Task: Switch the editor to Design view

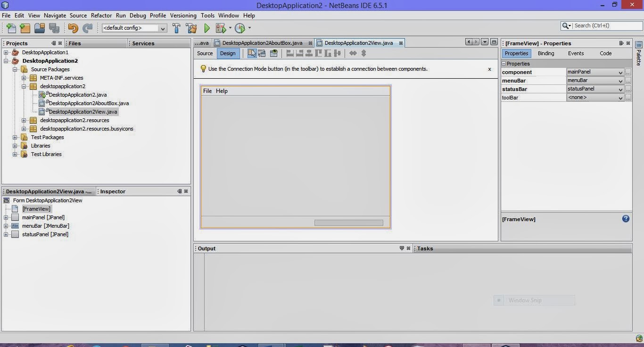Action: (x=228, y=53)
